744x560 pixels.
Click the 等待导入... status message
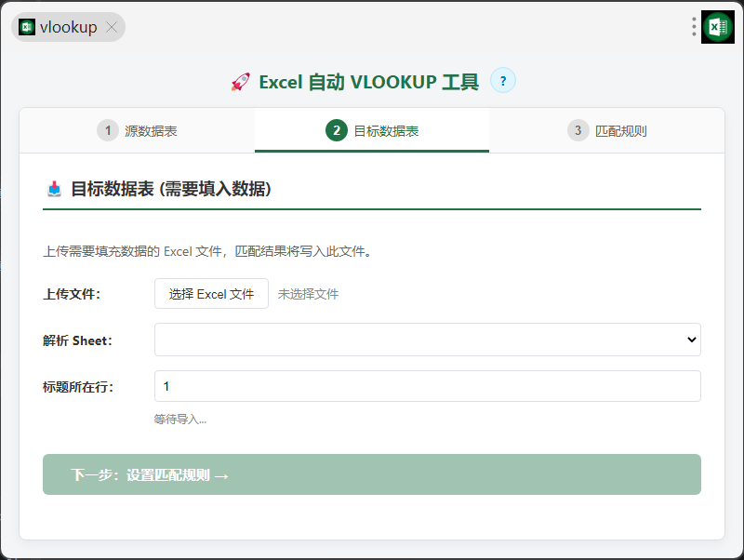(180, 420)
